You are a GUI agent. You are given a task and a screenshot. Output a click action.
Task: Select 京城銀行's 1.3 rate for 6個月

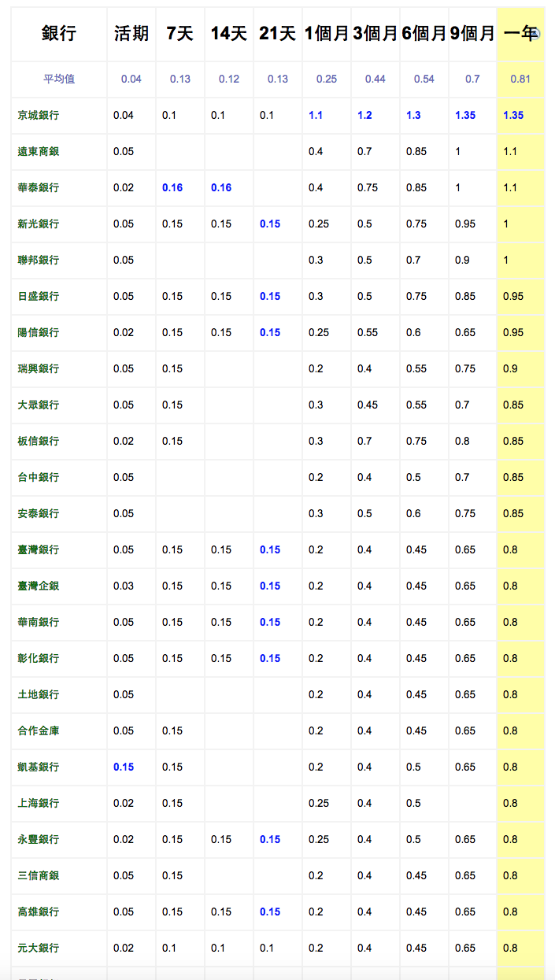coord(413,115)
